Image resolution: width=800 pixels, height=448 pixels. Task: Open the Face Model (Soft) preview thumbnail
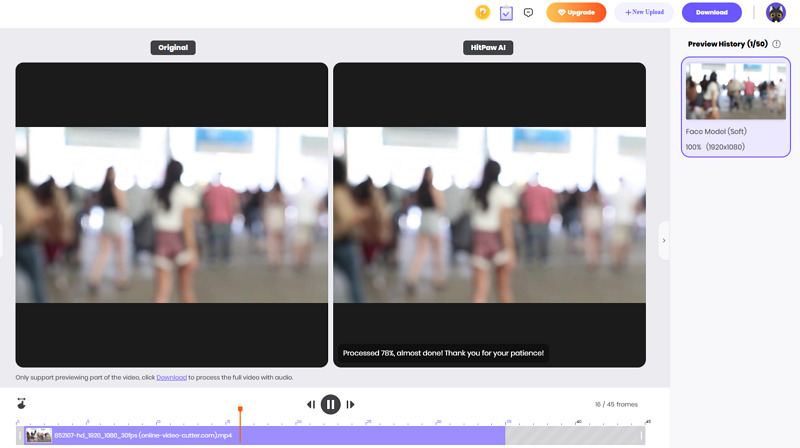[x=735, y=92]
